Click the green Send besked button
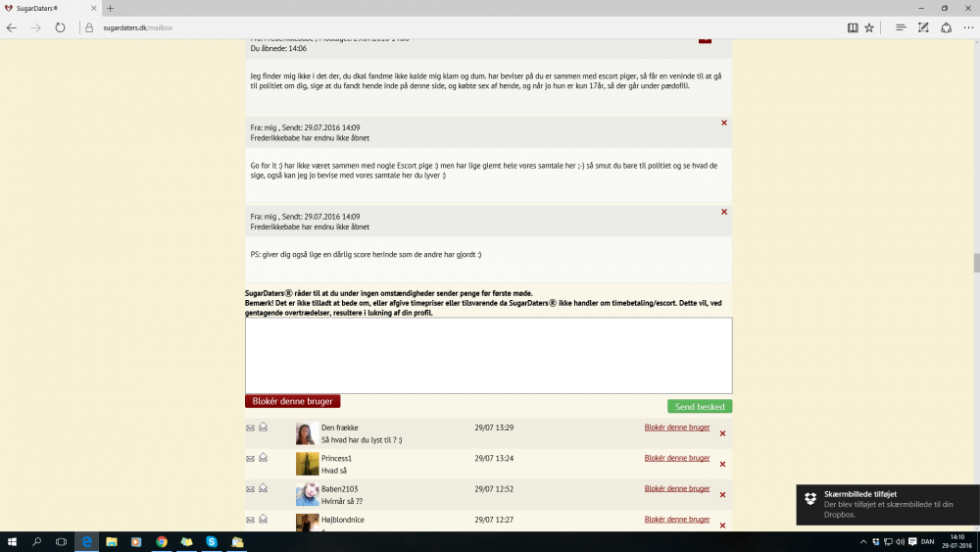The height and width of the screenshot is (552, 980). tap(700, 406)
